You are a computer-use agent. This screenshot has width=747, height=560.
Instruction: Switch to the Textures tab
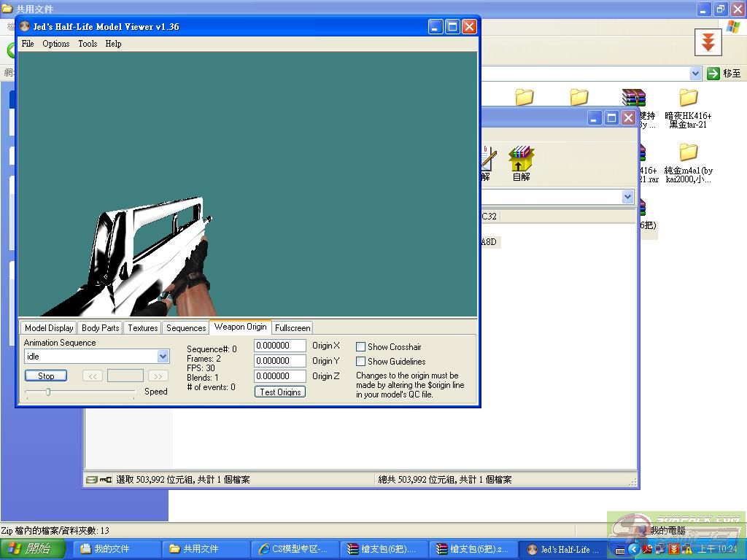pos(142,328)
